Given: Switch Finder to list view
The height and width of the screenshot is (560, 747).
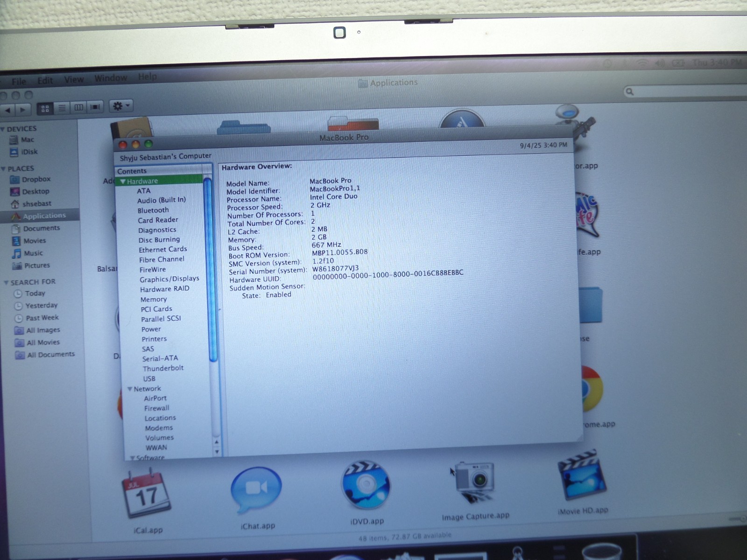Looking at the screenshot, I should tap(62, 108).
